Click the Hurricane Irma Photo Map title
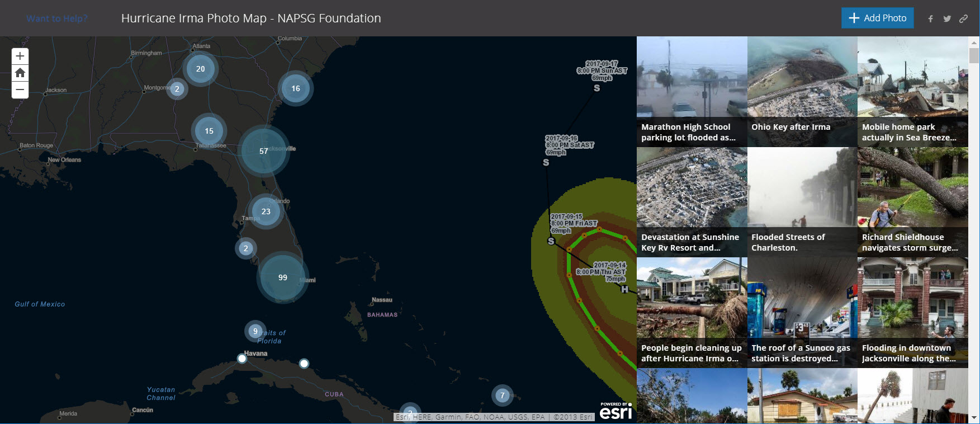This screenshot has height=424, width=980. (x=251, y=18)
